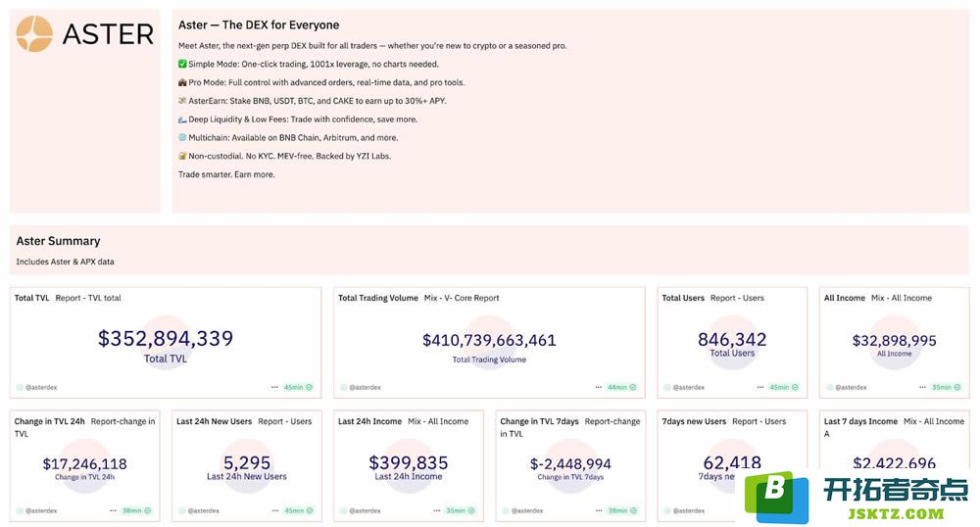Click the 'Non-custodial. No KYC' line
This screenshot has width=980, height=527.
pyautogui.click(x=285, y=156)
